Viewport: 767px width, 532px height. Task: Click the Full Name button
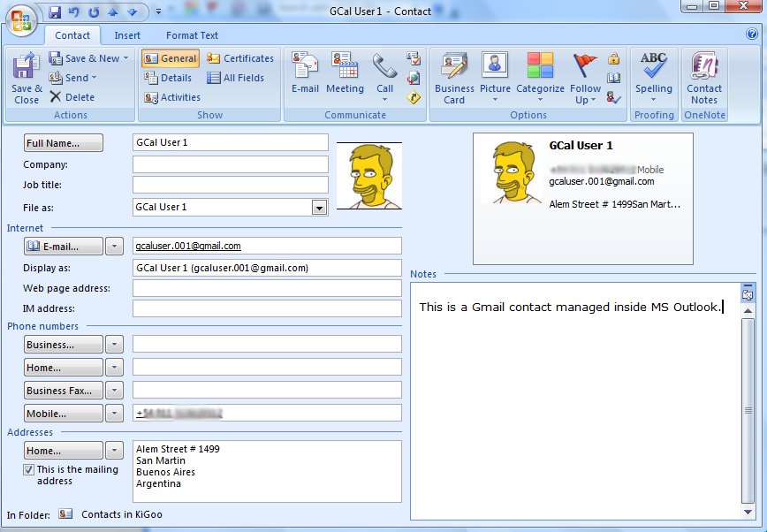pos(63,143)
